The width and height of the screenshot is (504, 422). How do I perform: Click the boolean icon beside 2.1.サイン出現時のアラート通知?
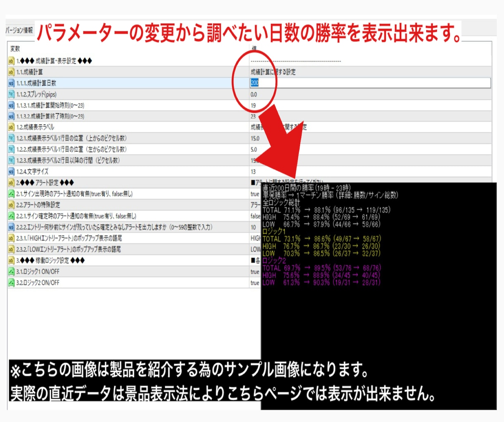coord(11,193)
